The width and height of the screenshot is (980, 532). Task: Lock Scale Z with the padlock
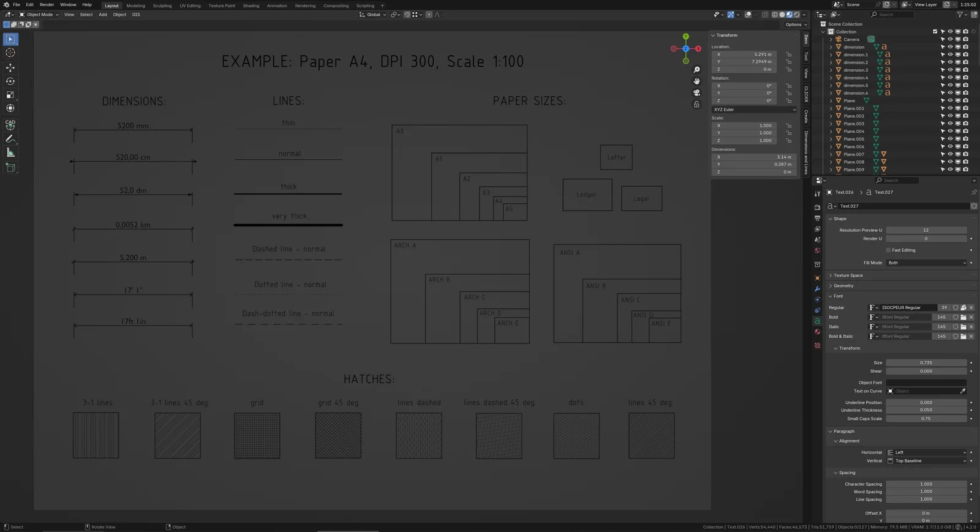[789, 141]
